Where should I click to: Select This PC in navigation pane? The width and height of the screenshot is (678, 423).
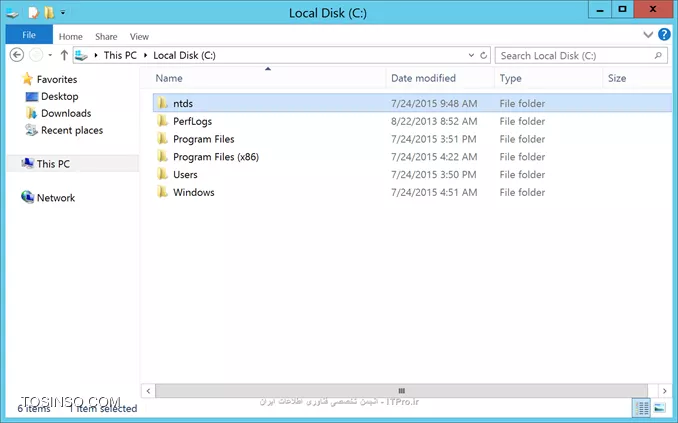(53, 164)
